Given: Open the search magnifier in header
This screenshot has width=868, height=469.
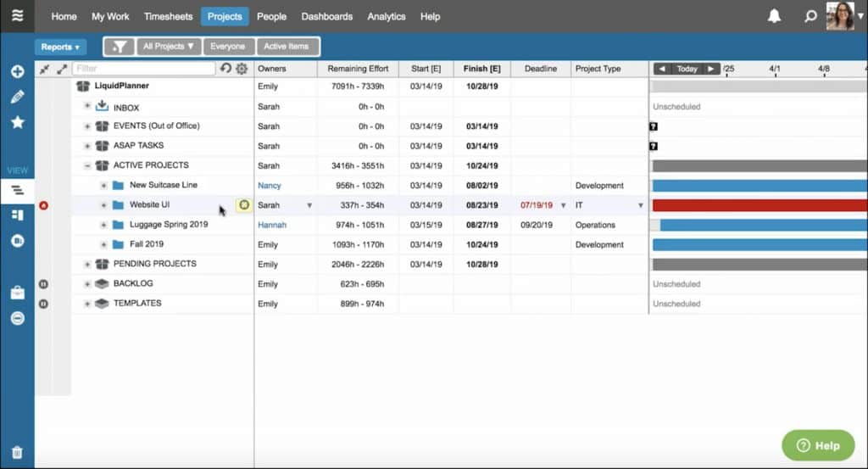Looking at the screenshot, I should [x=810, y=16].
